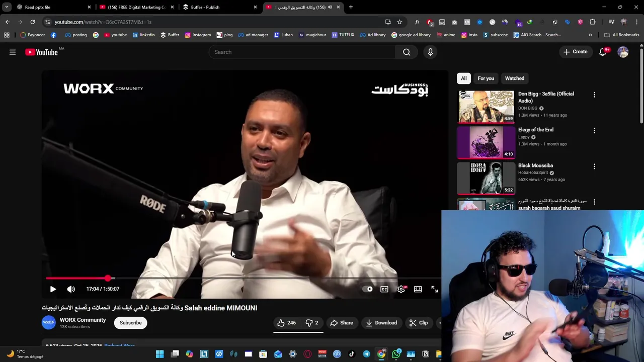The height and width of the screenshot is (362, 644).
Task: Create a Clip from the video
Action: tap(419, 323)
